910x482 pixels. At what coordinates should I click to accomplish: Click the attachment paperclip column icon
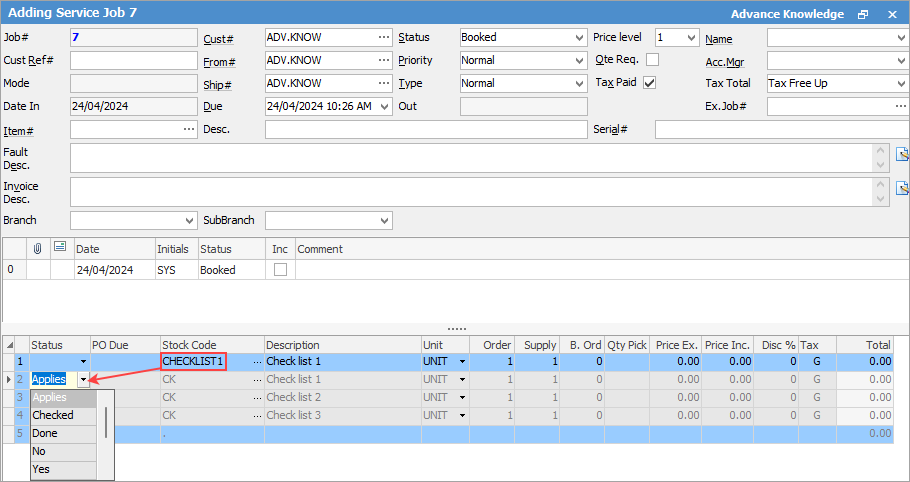click(38, 248)
